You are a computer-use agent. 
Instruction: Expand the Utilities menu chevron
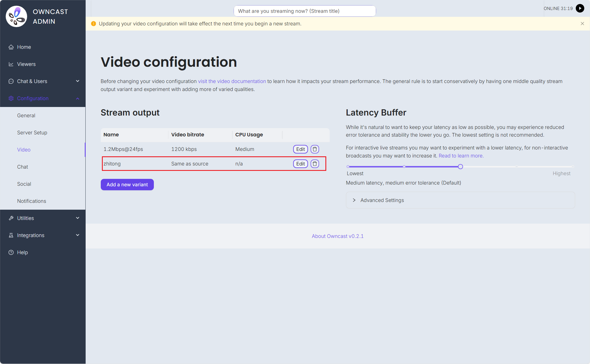coord(78,218)
